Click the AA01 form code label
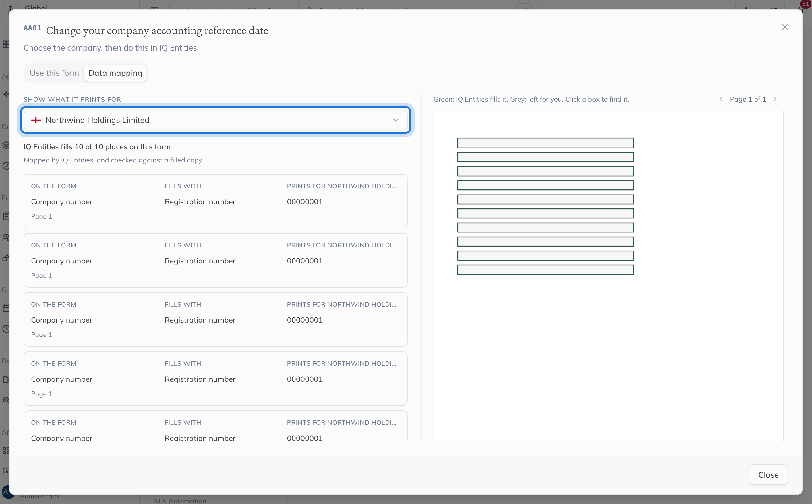812x504 pixels. (32, 28)
